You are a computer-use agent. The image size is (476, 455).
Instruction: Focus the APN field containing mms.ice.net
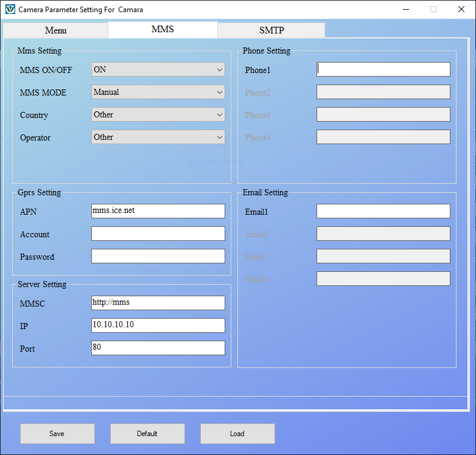click(x=158, y=211)
